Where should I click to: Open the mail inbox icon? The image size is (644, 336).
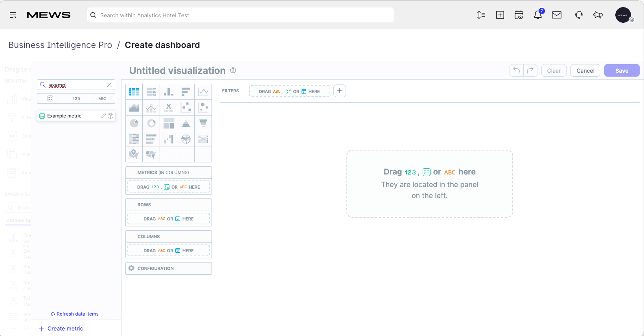click(557, 15)
